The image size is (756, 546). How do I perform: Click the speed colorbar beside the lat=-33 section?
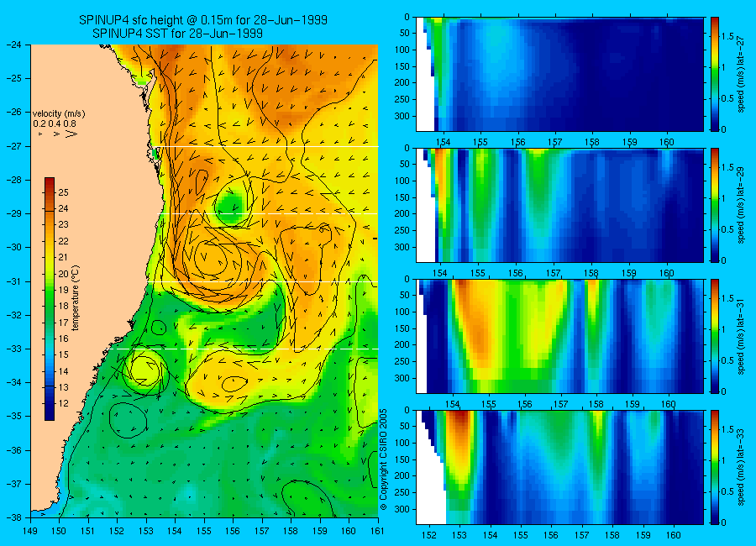(x=715, y=467)
